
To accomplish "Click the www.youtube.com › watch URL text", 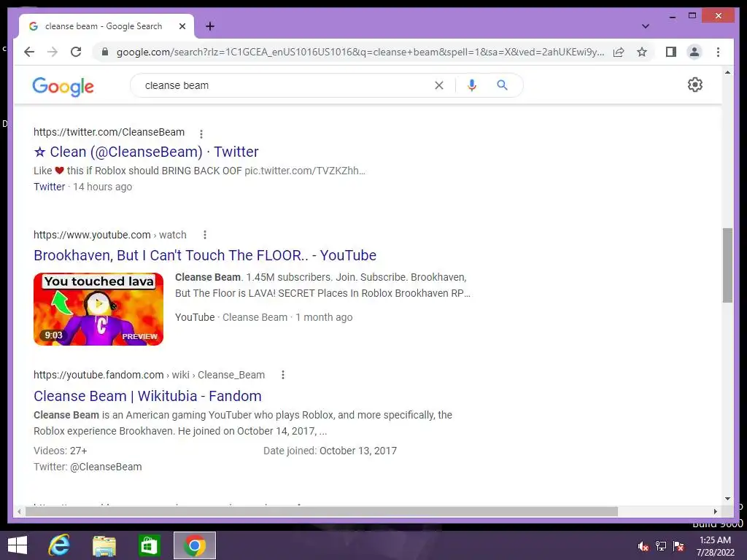I will [x=109, y=235].
